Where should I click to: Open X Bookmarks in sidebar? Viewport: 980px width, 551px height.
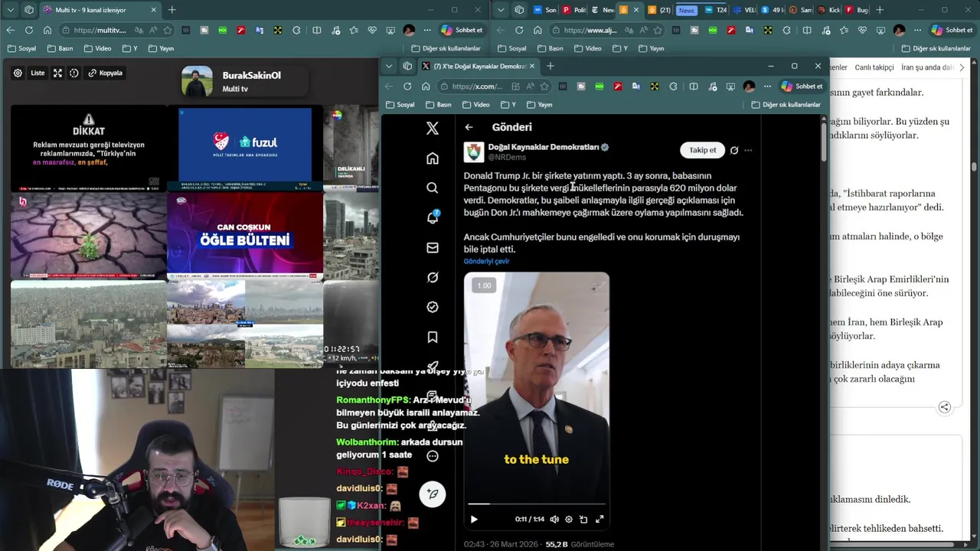433,337
